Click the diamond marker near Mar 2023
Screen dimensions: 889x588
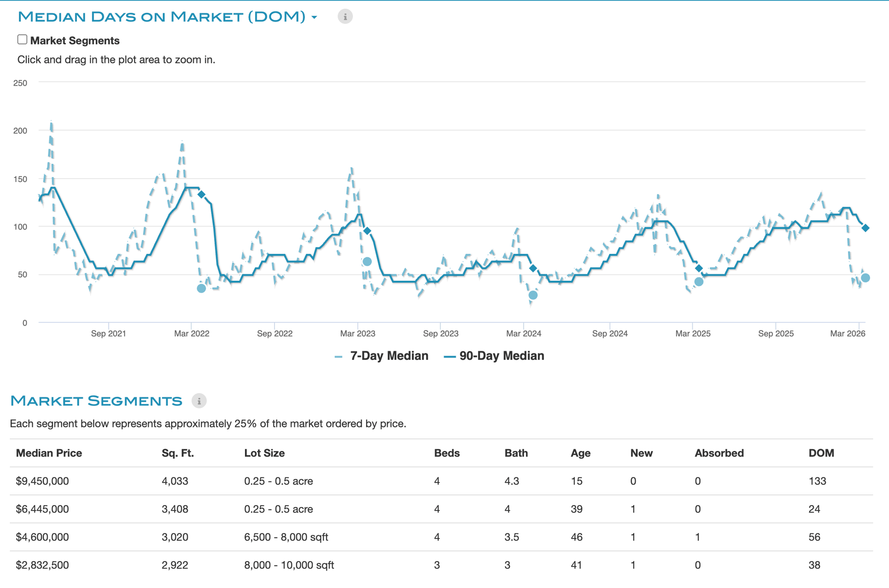coord(367,231)
